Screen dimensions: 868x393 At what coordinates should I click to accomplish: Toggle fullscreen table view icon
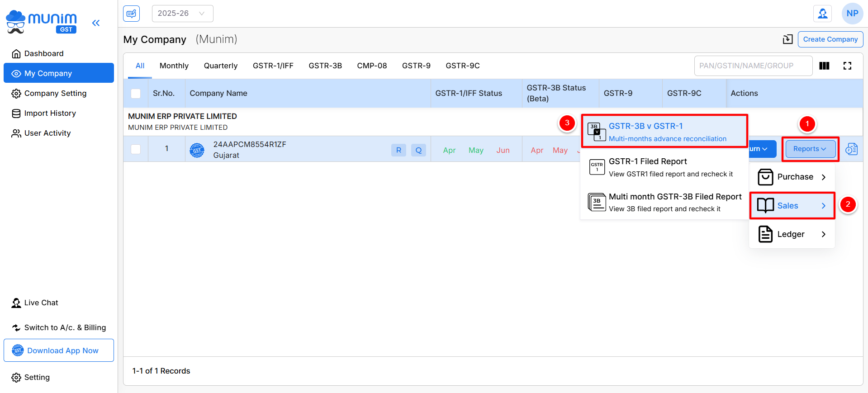847,66
